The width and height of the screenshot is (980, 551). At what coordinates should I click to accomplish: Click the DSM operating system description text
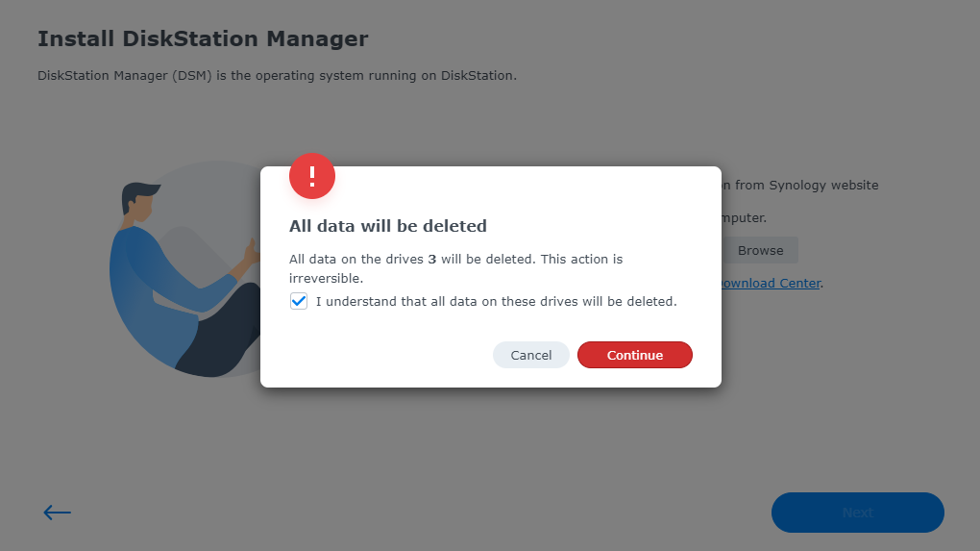tap(277, 75)
